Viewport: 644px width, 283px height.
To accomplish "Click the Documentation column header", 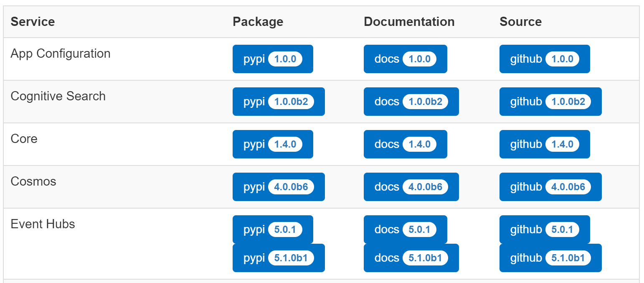I will [x=409, y=21].
